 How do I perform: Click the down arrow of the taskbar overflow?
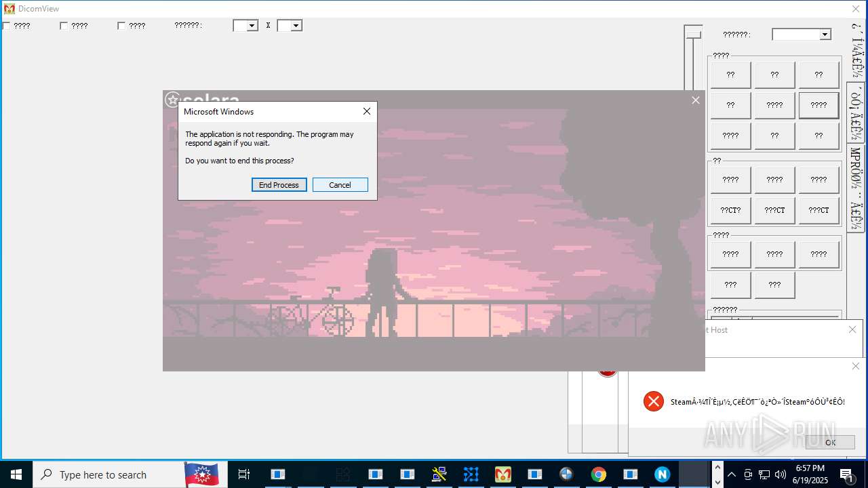(717, 482)
